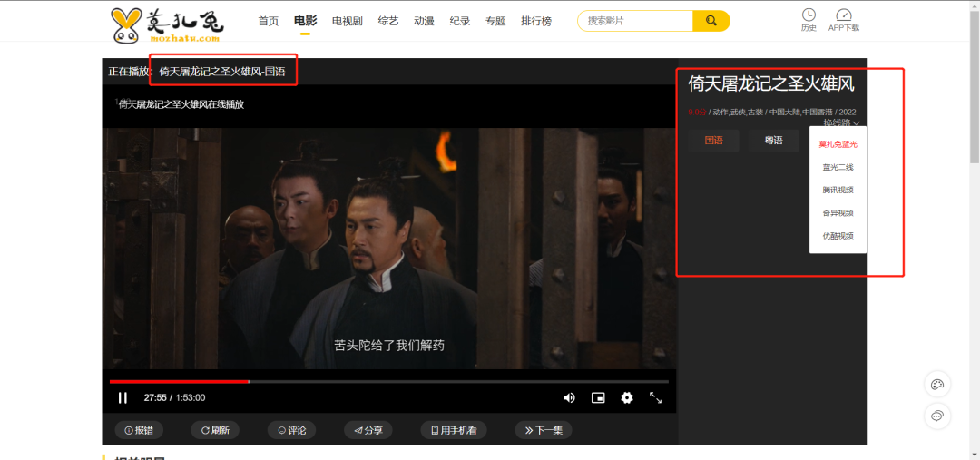Open player settings gear icon
This screenshot has height=460, width=980.
(x=627, y=397)
